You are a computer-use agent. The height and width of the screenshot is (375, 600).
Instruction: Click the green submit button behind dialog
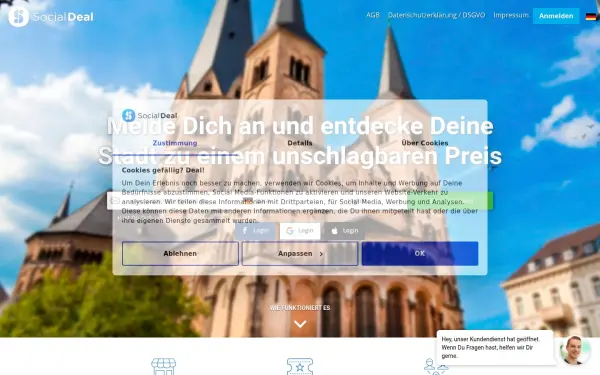coord(450,201)
